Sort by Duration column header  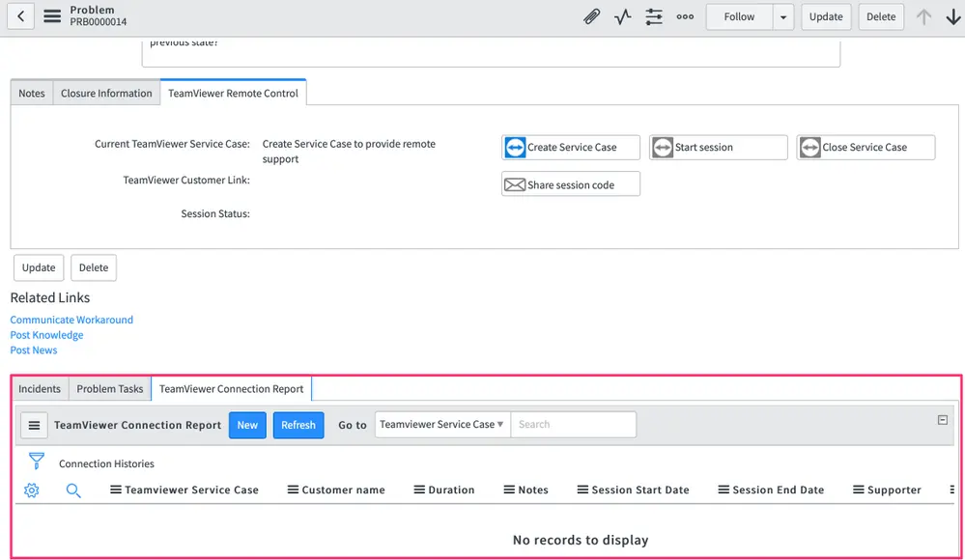pyautogui.click(x=452, y=490)
